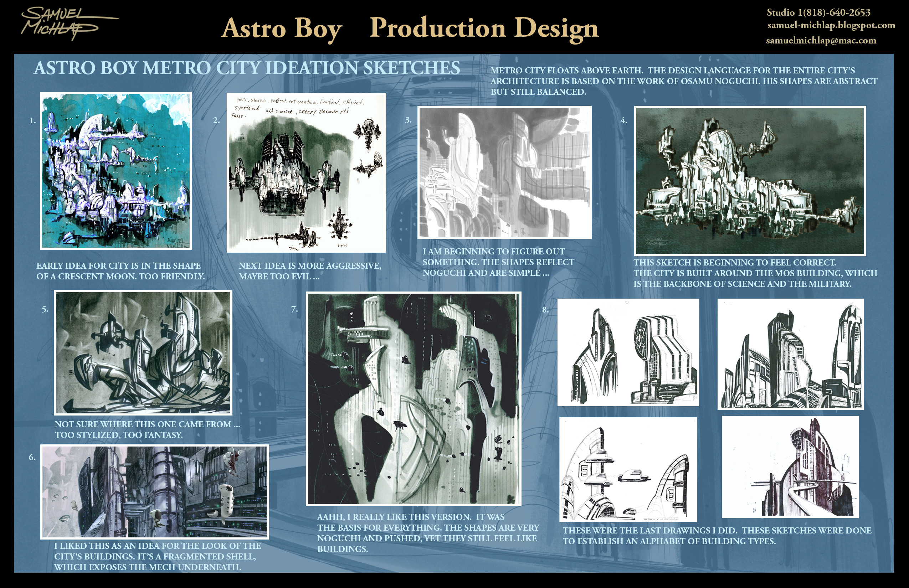
Task: Click the number label '7.'
Action: coord(294,309)
